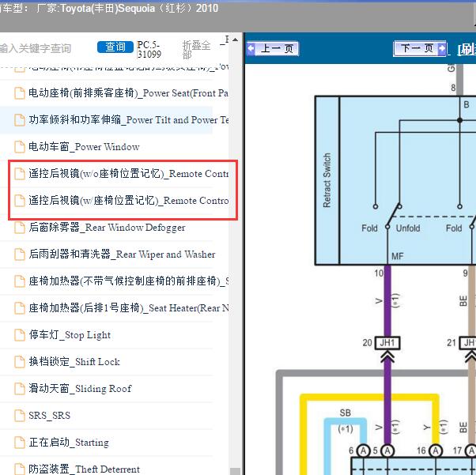Click document icon beside Power Window
This screenshot has width=476, height=475.
(20, 147)
